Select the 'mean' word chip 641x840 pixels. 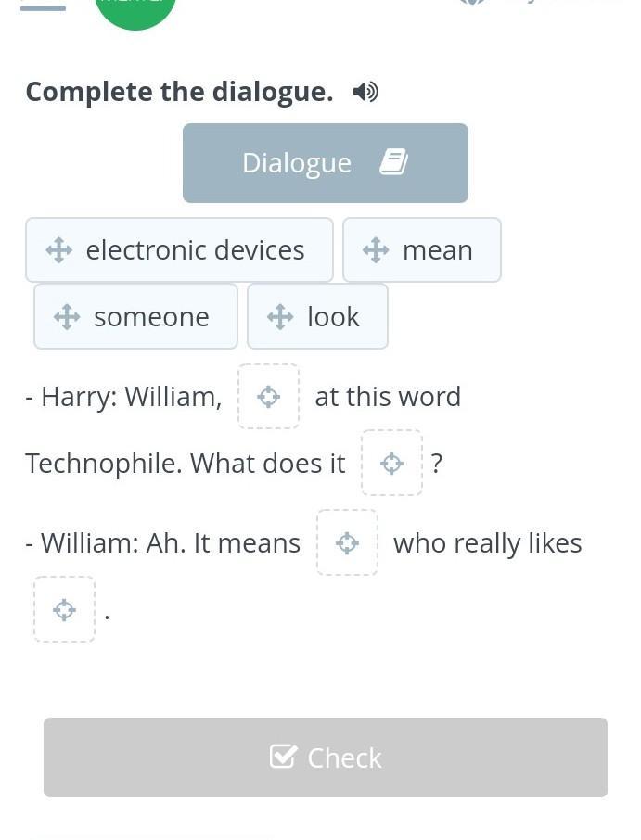437,250
